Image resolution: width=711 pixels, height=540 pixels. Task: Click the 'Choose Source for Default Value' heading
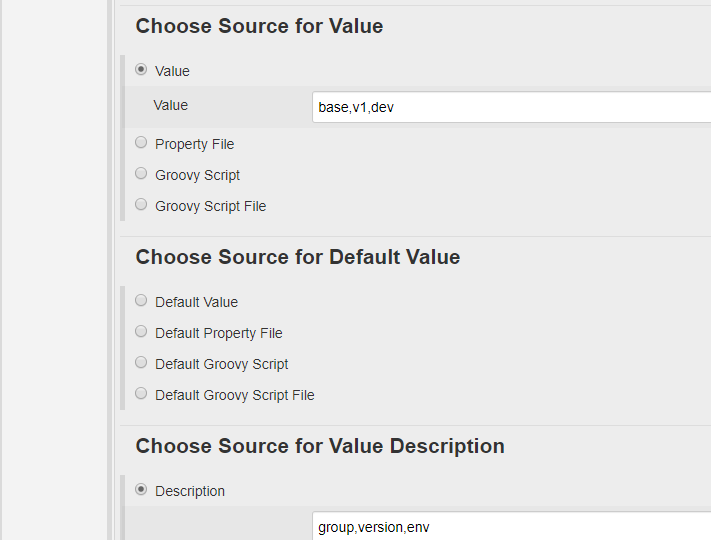pos(298,257)
